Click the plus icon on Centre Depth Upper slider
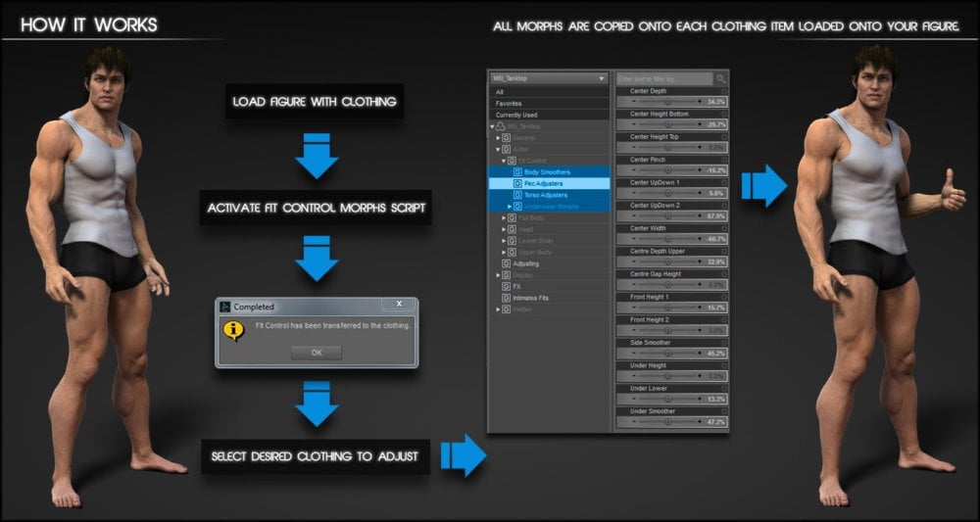 coord(700,261)
